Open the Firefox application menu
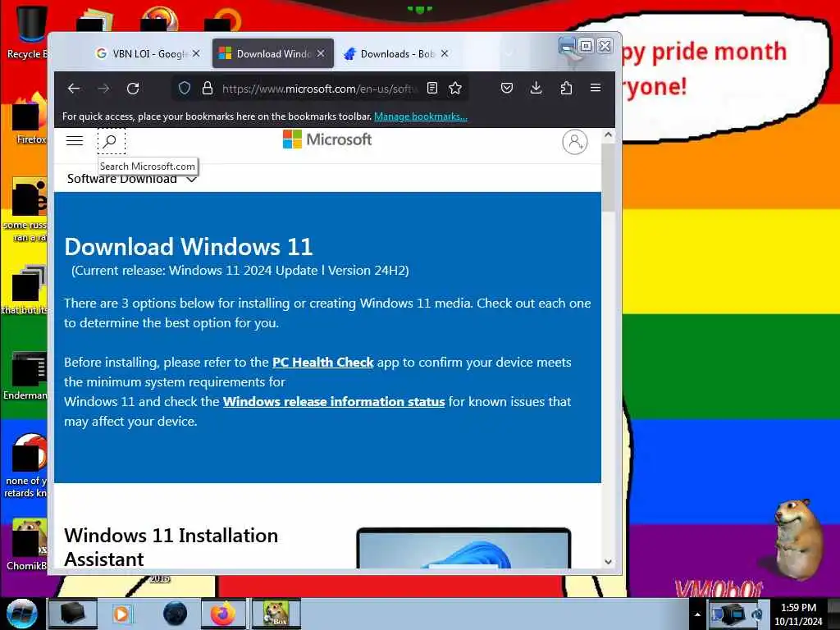This screenshot has height=630, width=840. tap(596, 88)
